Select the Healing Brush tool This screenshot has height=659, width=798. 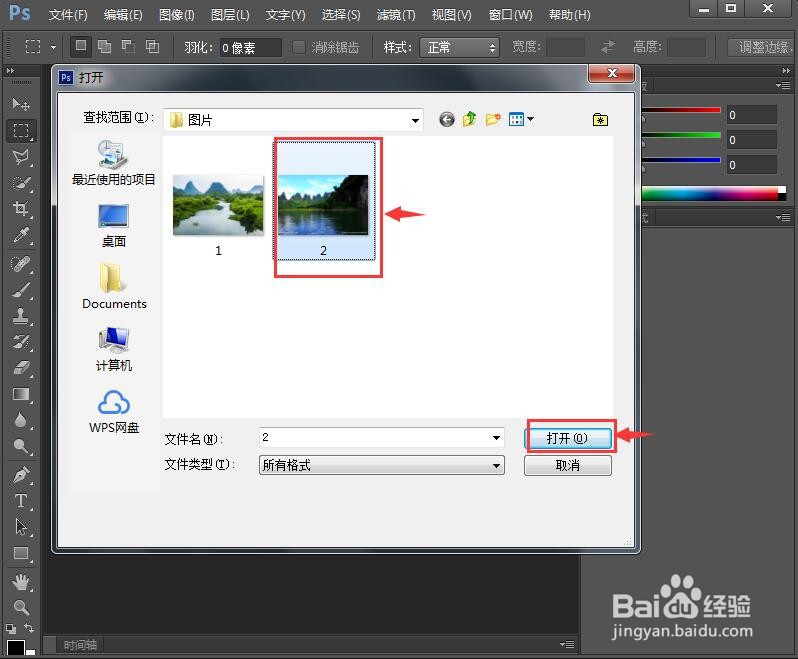tap(21, 264)
